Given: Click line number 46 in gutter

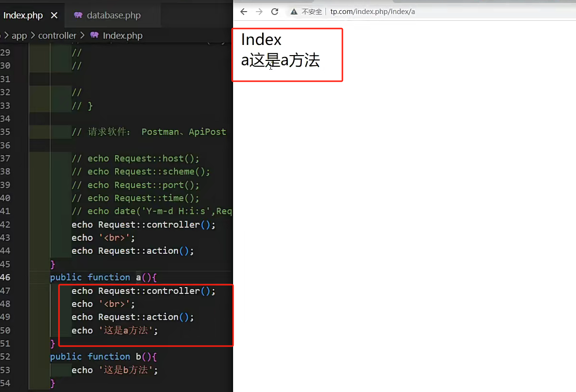Looking at the screenshot, I should click(5, 277).
